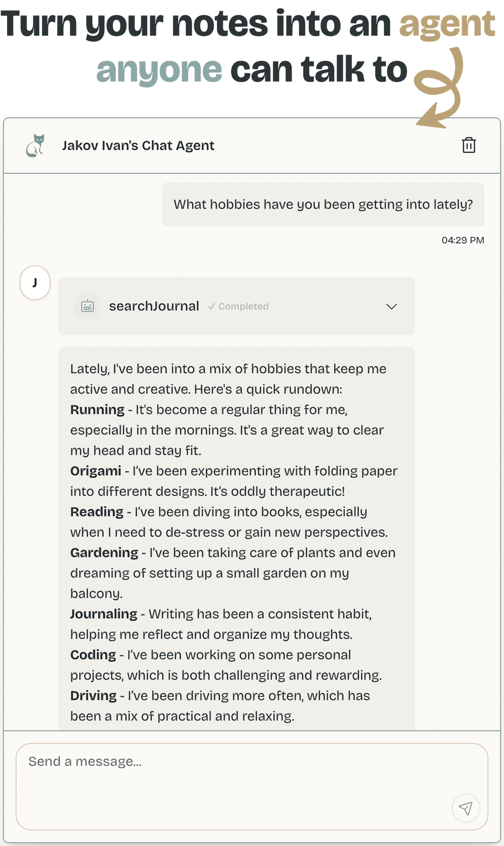Send the message with the paper plane icon

(x=465, y=808)
